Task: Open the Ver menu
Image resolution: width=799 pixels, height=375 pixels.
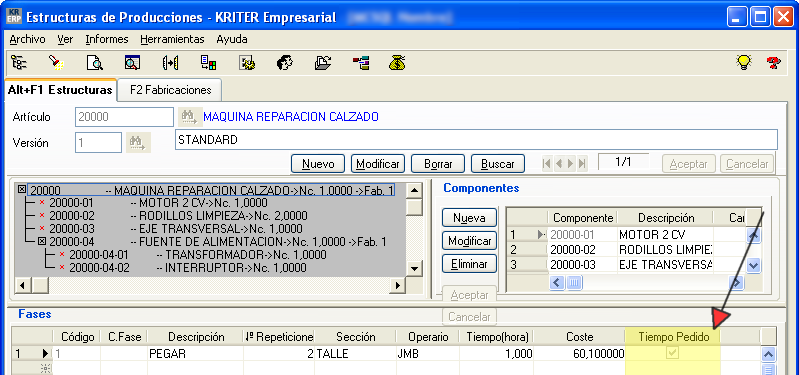Action: pyautogui.click(x=65, y=39)
